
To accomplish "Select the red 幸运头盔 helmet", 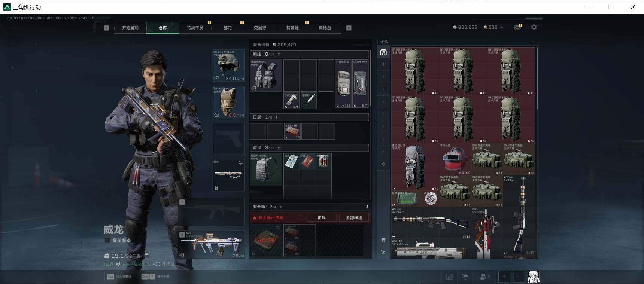I will (455, 159).
